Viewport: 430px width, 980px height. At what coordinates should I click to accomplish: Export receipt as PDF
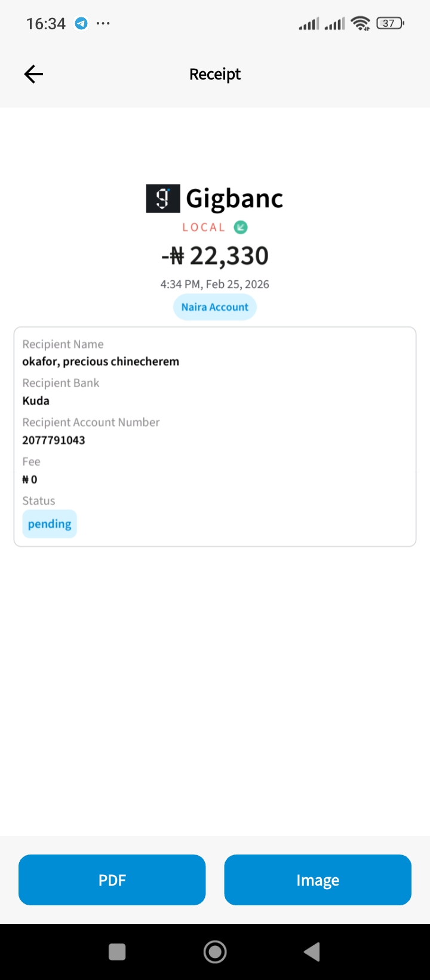112,880
